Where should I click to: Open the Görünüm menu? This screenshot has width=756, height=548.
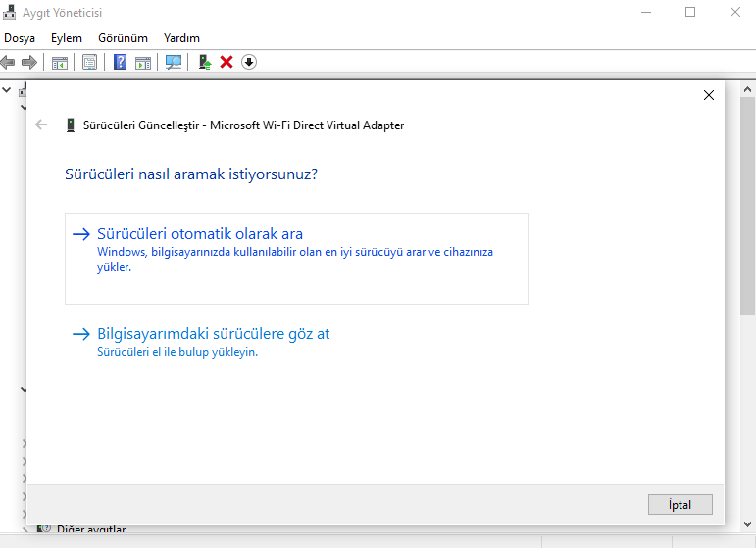pyautogui.click(x=123, y=38)
